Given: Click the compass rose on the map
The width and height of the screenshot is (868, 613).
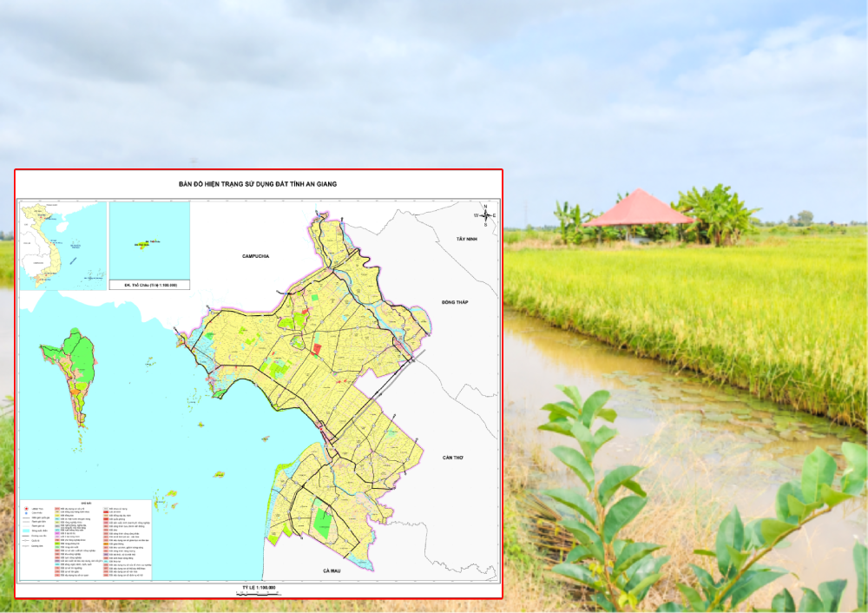Looking at the screenshot, I should coord(485,215).
